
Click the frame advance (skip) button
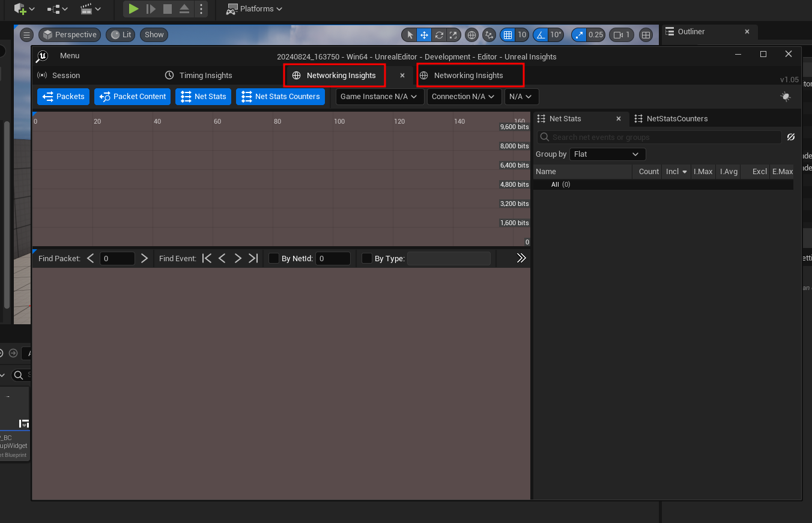point(151,9)
